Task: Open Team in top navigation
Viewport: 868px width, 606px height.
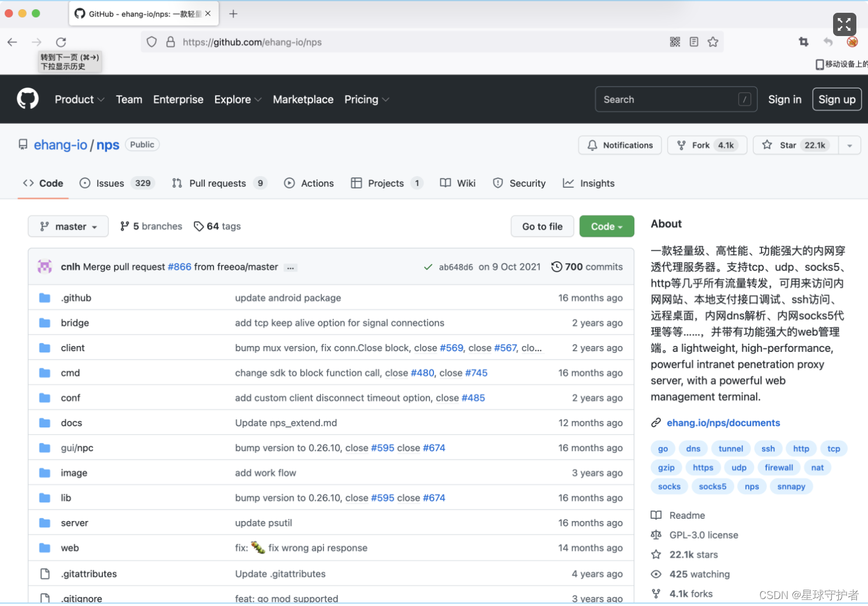Action: [x=129, y=99]
